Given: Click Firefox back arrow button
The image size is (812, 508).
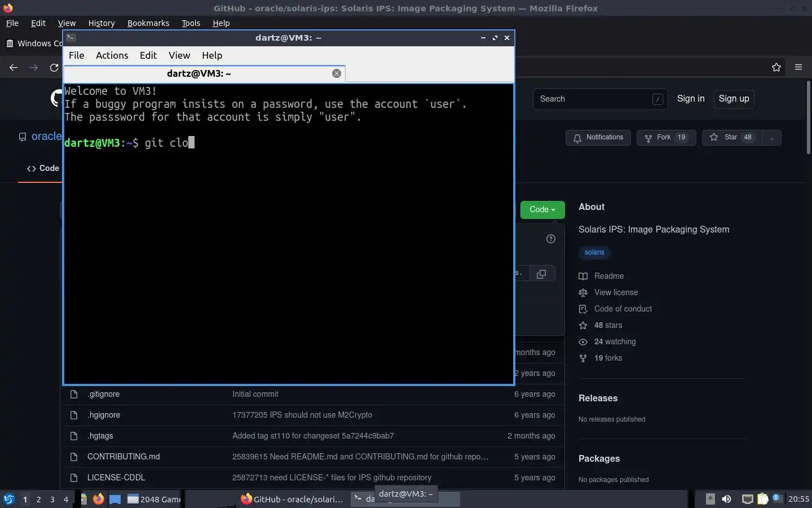Looking at the screenshot, I should pyautogui.click(x=14, y=67).
